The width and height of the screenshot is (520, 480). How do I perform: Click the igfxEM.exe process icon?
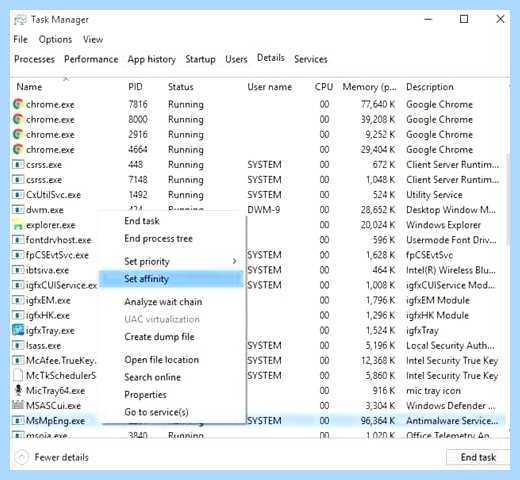pos(18,300)
